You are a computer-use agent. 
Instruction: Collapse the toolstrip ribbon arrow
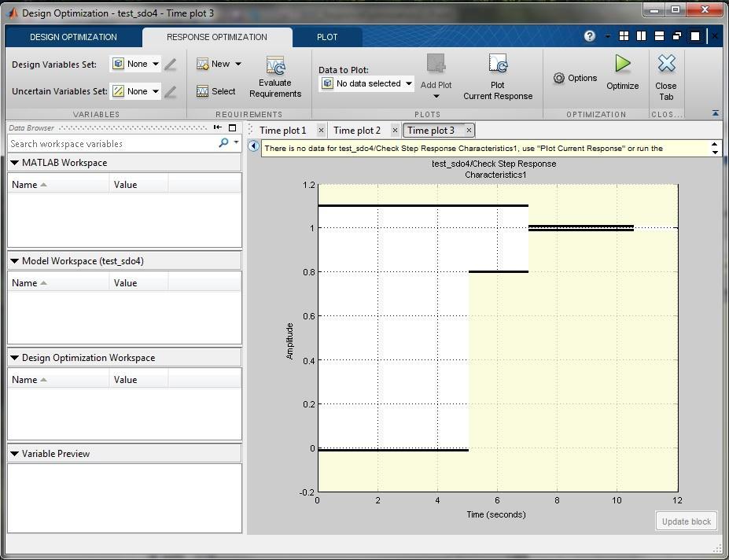[716, 113]
